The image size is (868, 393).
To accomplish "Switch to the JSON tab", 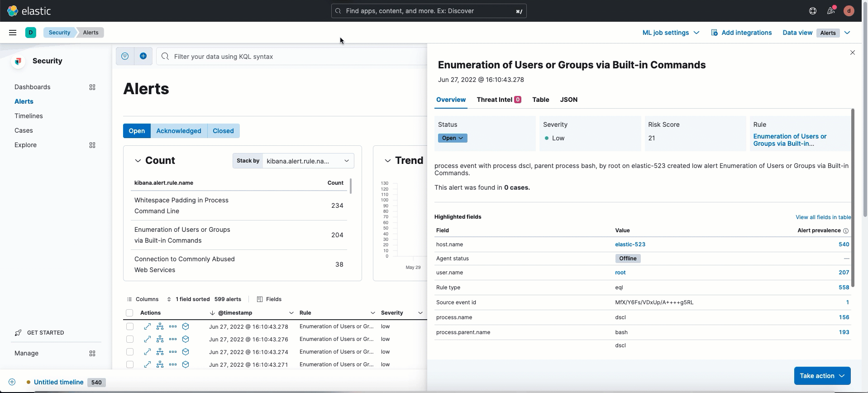I will click(x=568, y=100).
